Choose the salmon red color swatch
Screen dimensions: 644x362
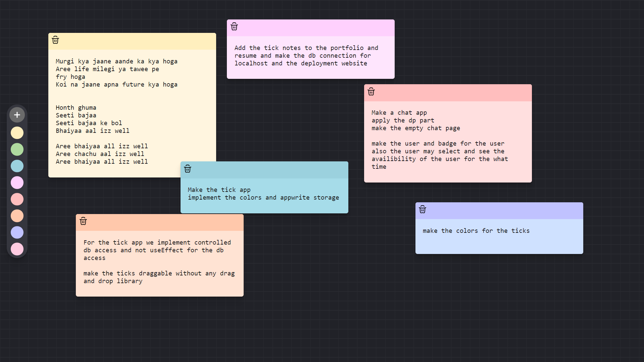(x=17, y=199)
